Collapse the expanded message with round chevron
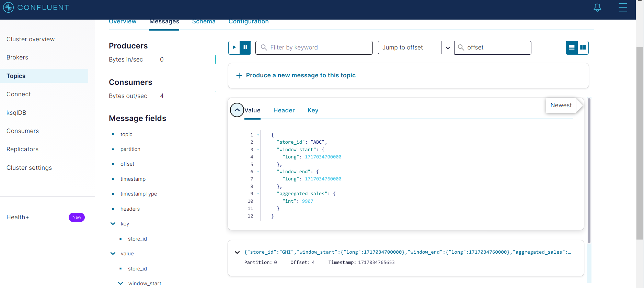 click(x=237, y=110)
